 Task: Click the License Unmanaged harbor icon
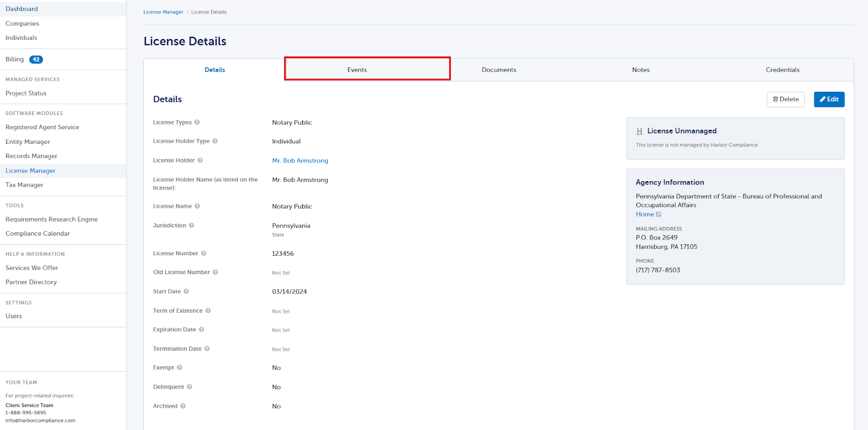[640, 131]
